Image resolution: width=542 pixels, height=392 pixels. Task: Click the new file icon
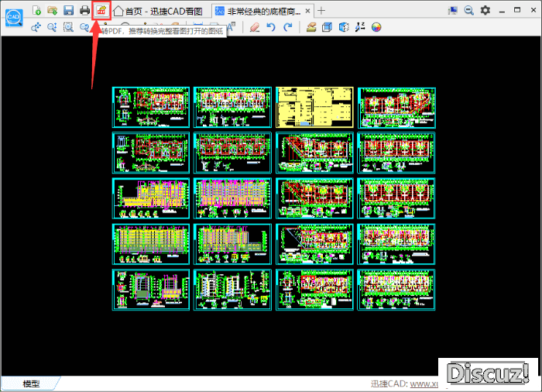[36, 10]
